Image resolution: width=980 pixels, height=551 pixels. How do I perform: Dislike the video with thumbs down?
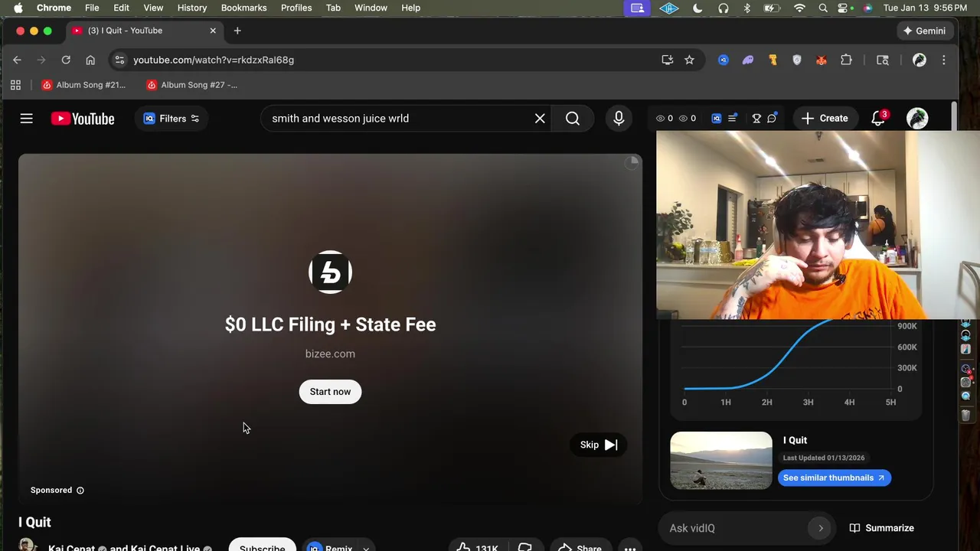tap(524, 547)
